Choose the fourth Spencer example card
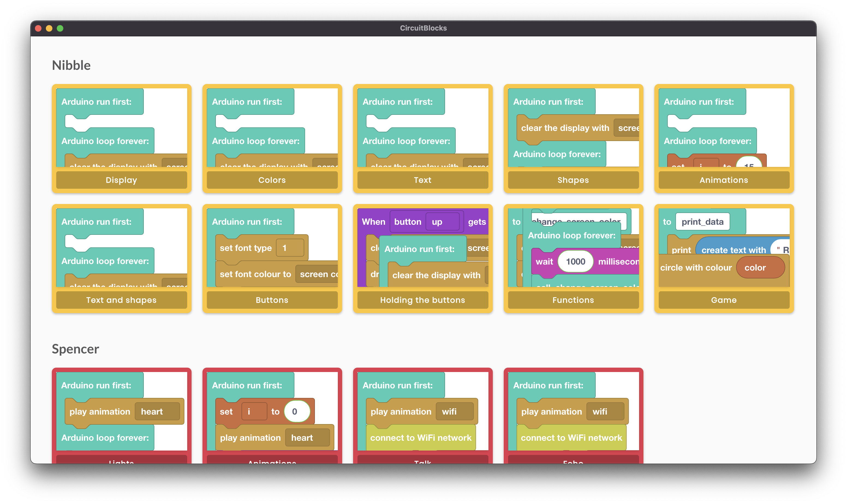The image size is (847, 504). pyautogui.click(x=573, y=411)
